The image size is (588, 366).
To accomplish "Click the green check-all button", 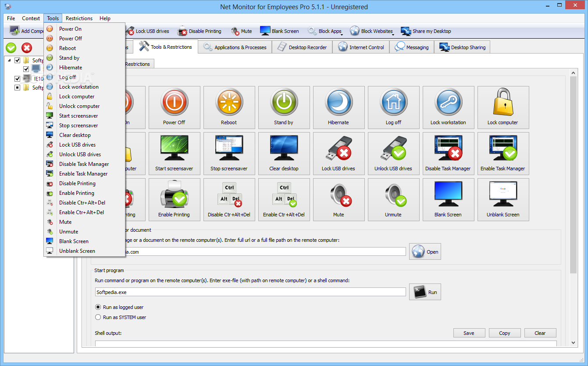I will pos(11,48).
